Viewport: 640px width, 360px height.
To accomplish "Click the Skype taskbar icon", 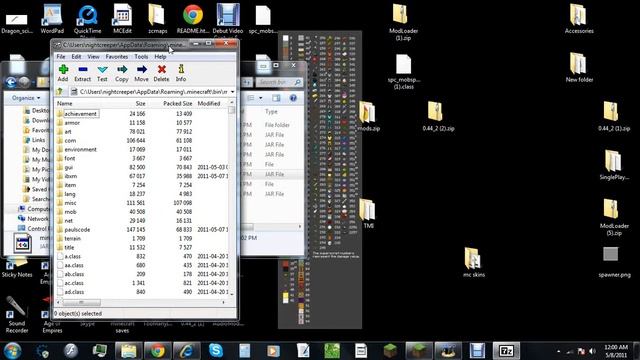I will coord(216,351).
